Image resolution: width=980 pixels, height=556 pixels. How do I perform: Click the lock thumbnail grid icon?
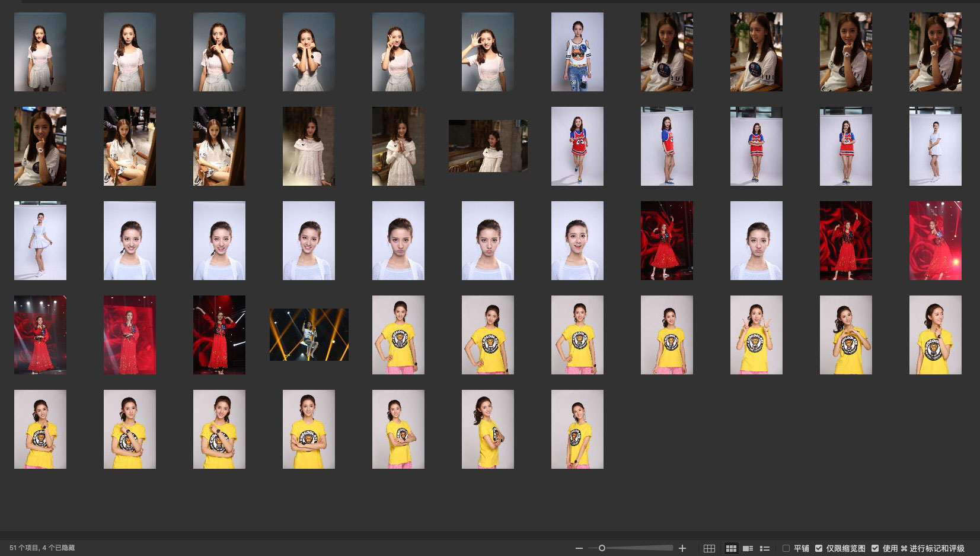tap(709, 548)
